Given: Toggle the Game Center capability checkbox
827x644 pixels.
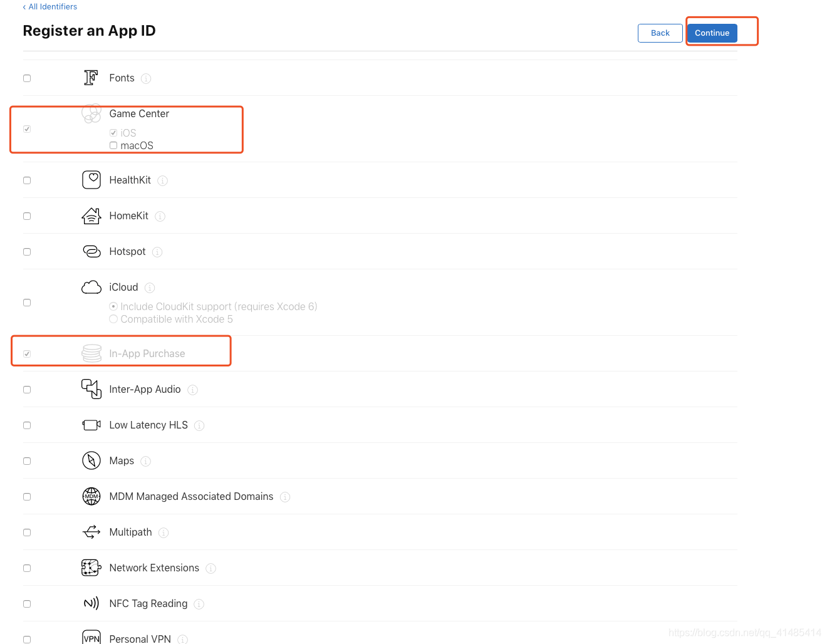Looking at the screenshot, I should click(x=27, y=129).
